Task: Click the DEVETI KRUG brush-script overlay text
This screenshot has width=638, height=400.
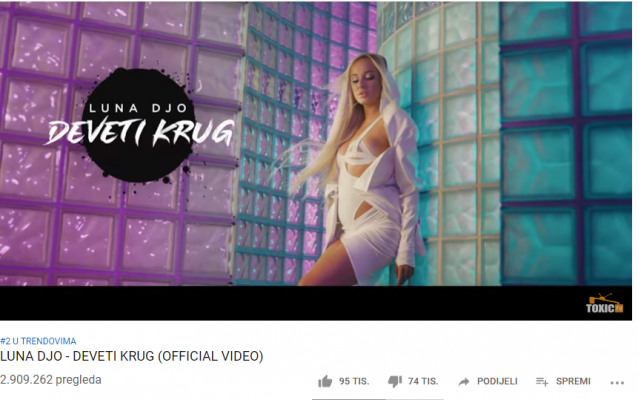Action: pyautogui.click(x=140, y=133)
